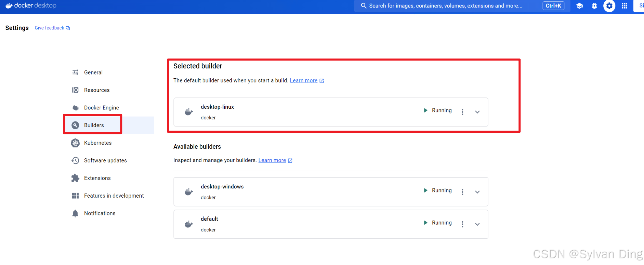Expand the desktop-linux builder details chevron

pos(477,112)
